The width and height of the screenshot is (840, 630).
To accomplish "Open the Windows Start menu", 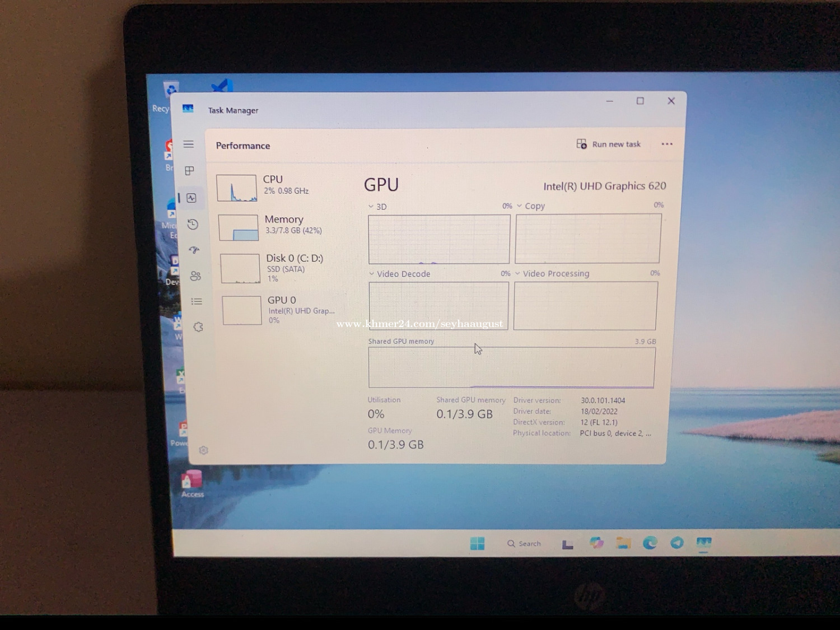I will pos(477,543).
